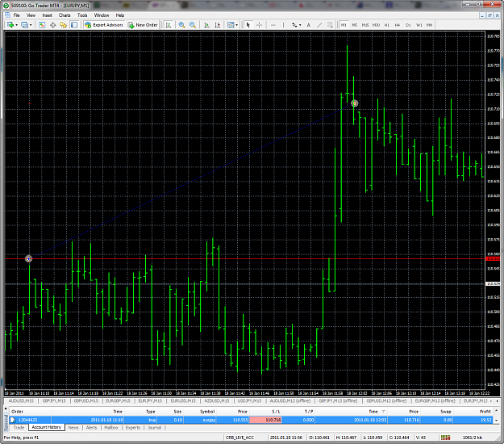This screenshot has width=504, height=444.
Task: Click the Profiles toolbar icon
Action: 24,25
